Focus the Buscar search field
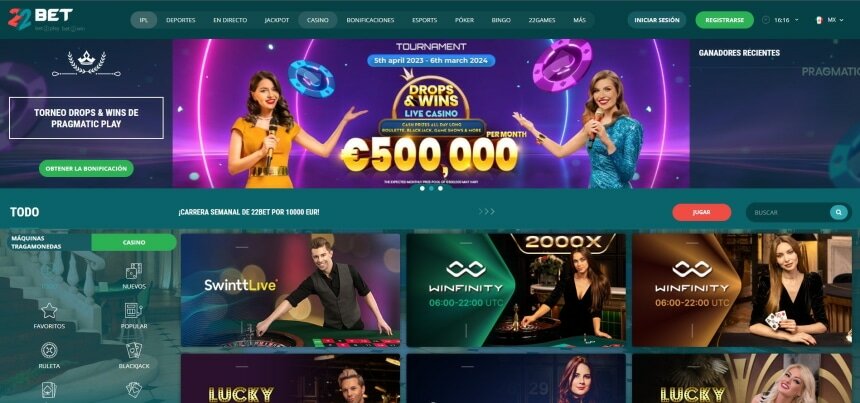This screenshot has height=403, width=860. point(788,212)
